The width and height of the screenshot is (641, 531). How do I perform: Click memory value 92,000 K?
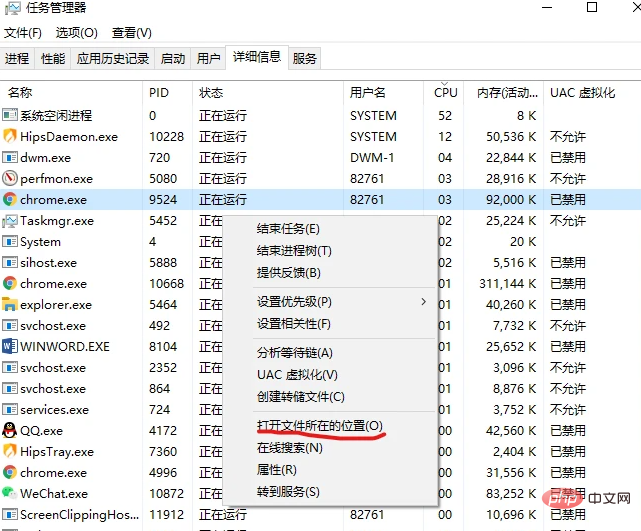click(x=511, y=199)
